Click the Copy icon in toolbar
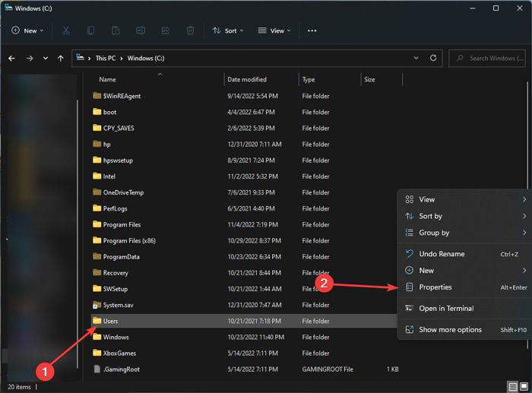532x393 pixels. pyautogui.click(x=90, y=31)
